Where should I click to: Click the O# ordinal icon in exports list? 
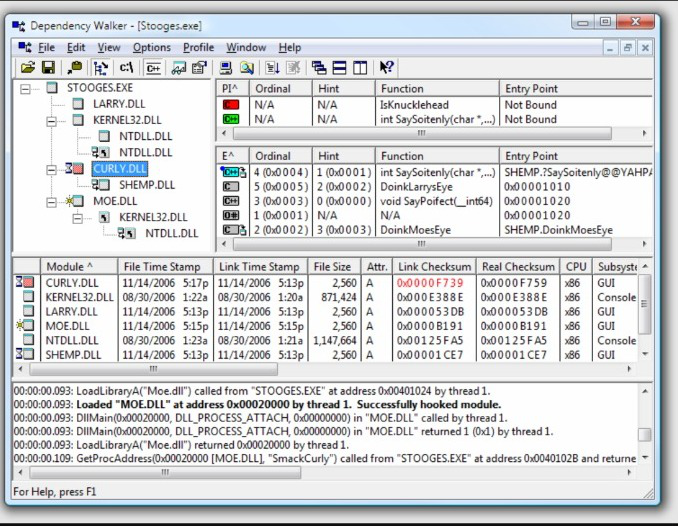pyautogui.click(x=230, y=215)
